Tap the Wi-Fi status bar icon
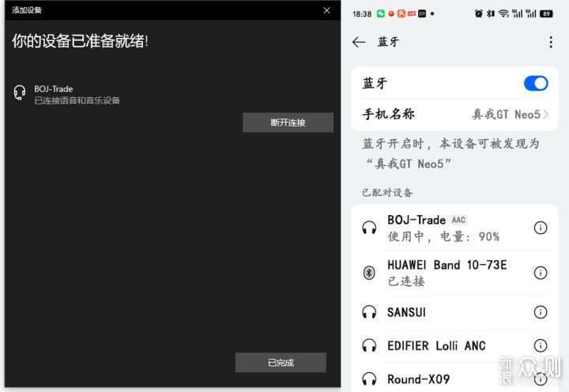The height and width of the screenshot is (392, 569). click(x=503, y=13)
